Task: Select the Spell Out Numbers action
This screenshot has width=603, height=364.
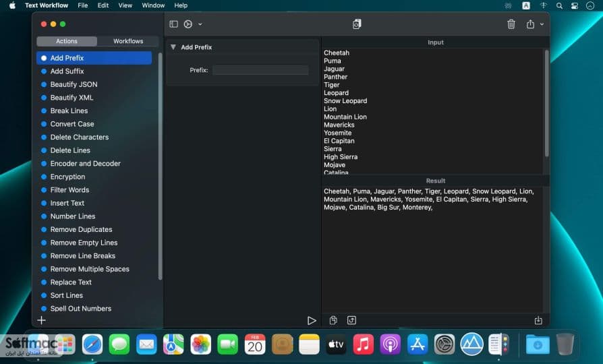Action: tap(94, 309)
